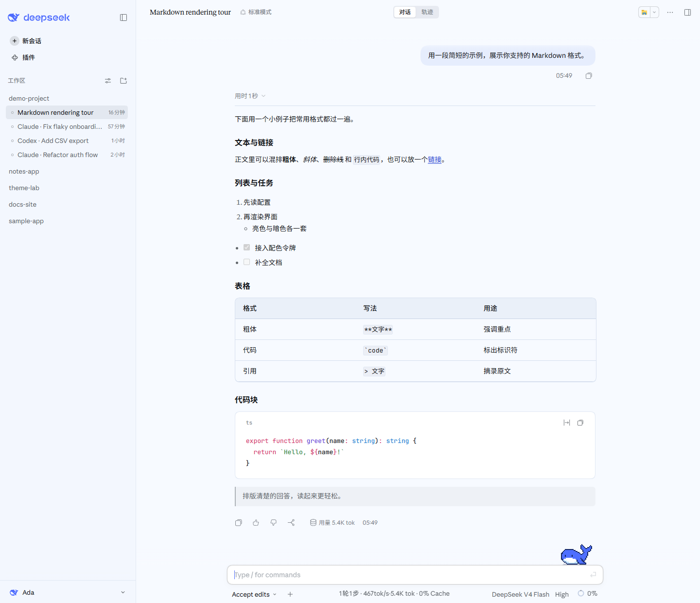Viewport: 700px width, 603px height.
Task: Click the deepseek whale logo
Action: pyautogui.click(x=14, y=18)
